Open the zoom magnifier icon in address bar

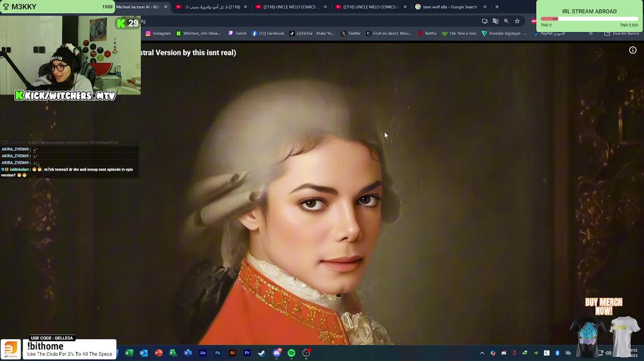click(x=506, y=21)
